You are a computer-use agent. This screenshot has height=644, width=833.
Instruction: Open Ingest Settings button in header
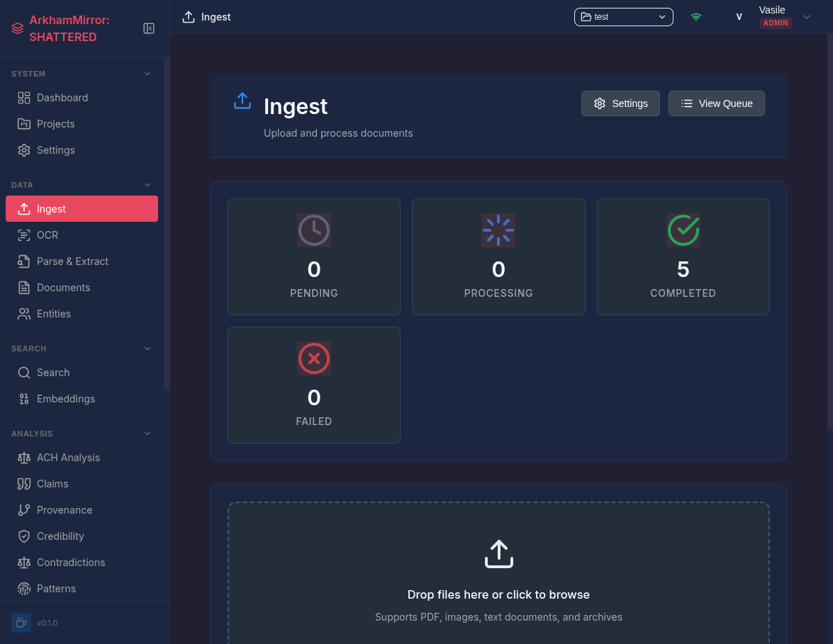[x=620, y=103]
